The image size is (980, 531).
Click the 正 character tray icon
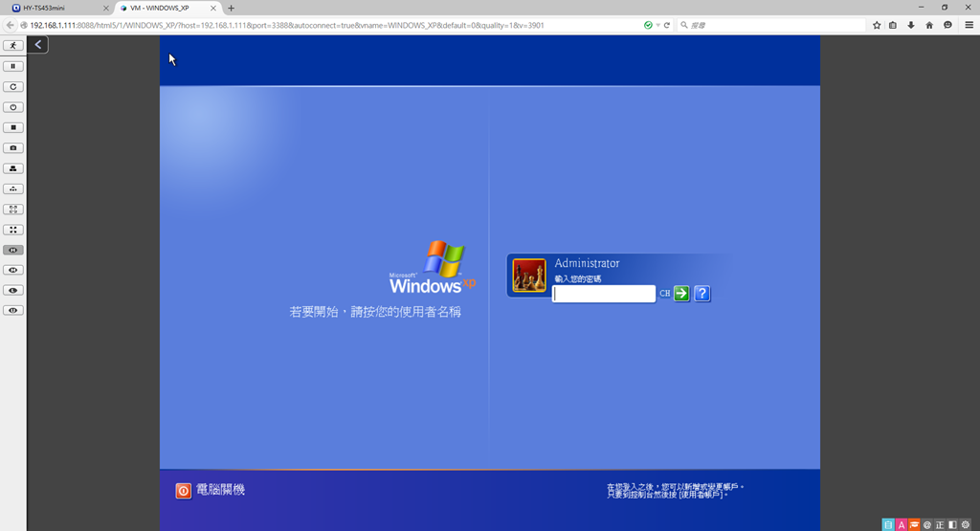pyautogui.click(x=940, y=524)
